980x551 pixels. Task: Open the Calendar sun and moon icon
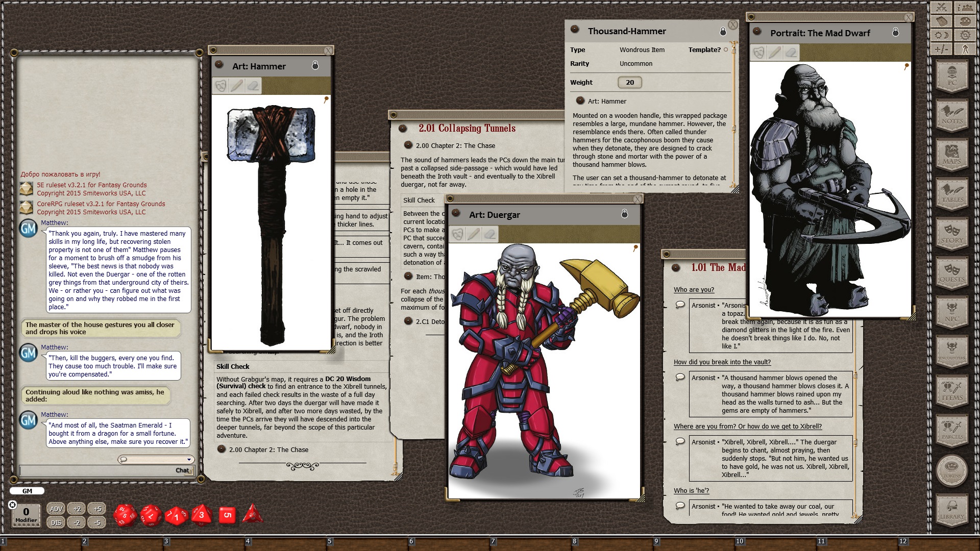tap(941, 35)
